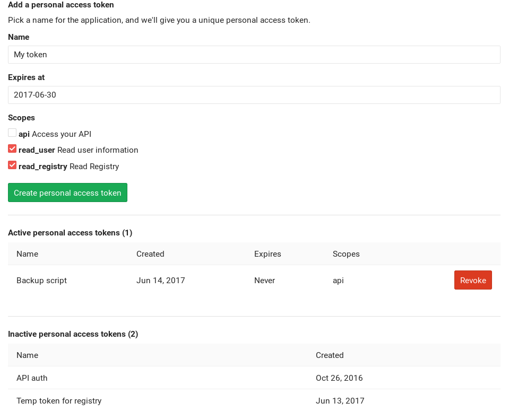Select the Active personal access tokens heading
This screenshot has height=420, width=509.
point(70,232)
